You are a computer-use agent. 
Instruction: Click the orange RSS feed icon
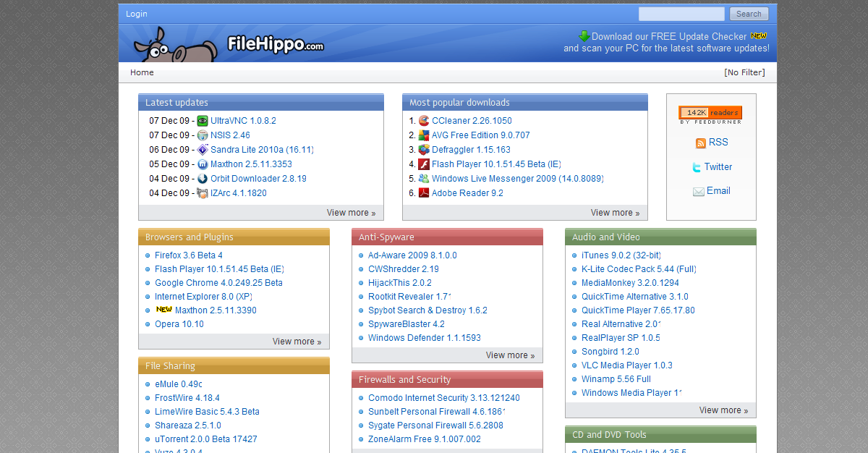[700, 143]
